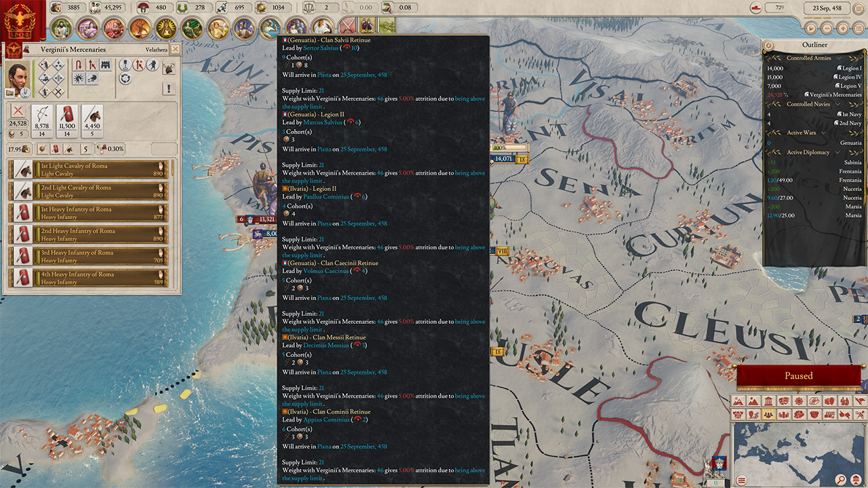
Task: Click the commander portrait in army panel
Action: (x=17, y=79)
